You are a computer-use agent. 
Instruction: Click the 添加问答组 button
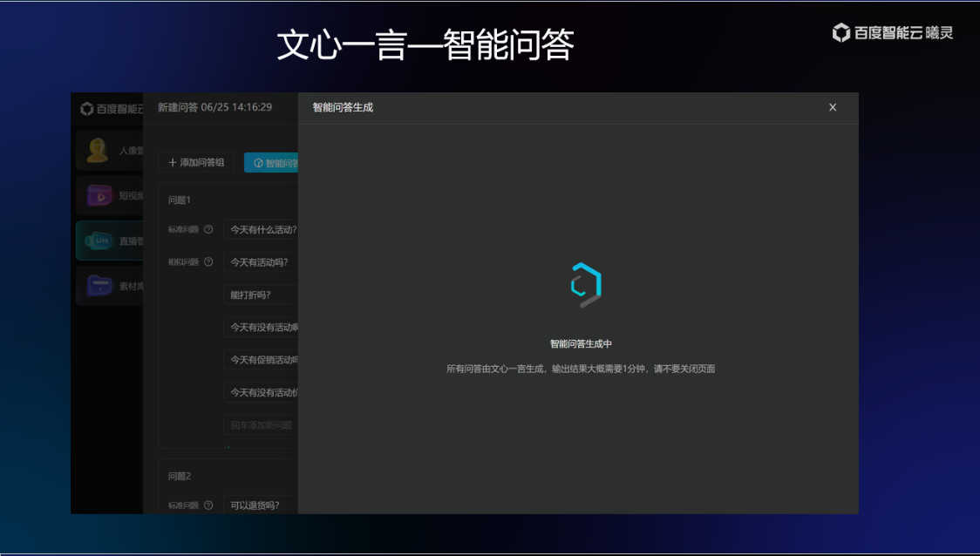click(x=196, y=162)
